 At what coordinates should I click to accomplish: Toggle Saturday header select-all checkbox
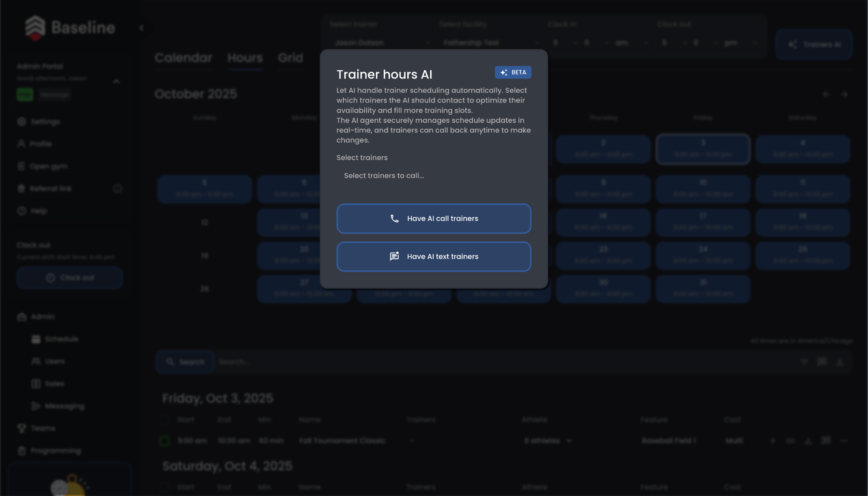pyautogui.click(x=164, y=487)
